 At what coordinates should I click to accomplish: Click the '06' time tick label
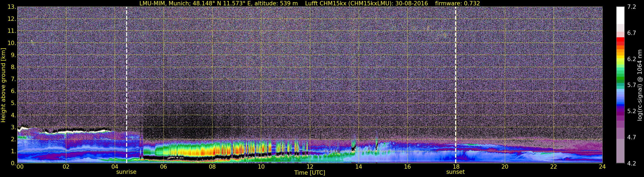163,167
